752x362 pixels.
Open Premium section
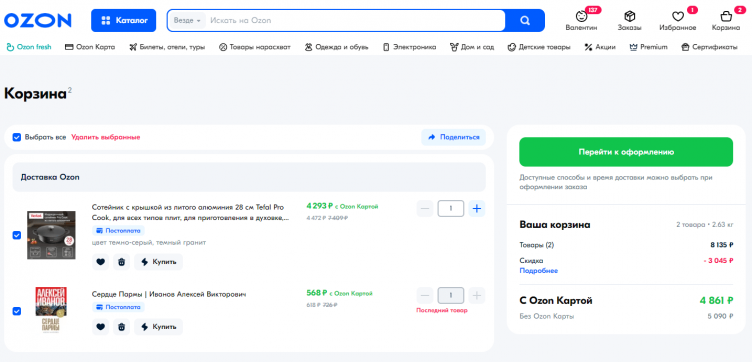pyautogui.click(x=648, y=47)
